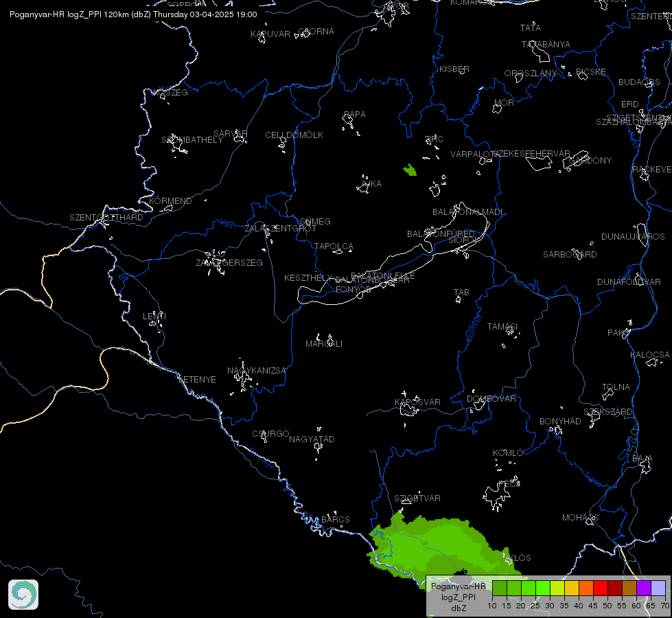672x618 pixels.
Task: Click the BALATONFÜRED city label
Action: tap(441, 233)
